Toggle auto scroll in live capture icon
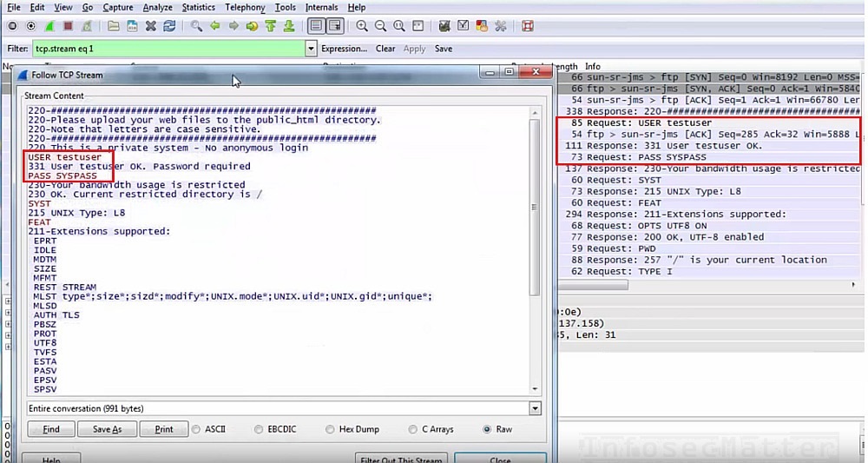 [335, 26]
